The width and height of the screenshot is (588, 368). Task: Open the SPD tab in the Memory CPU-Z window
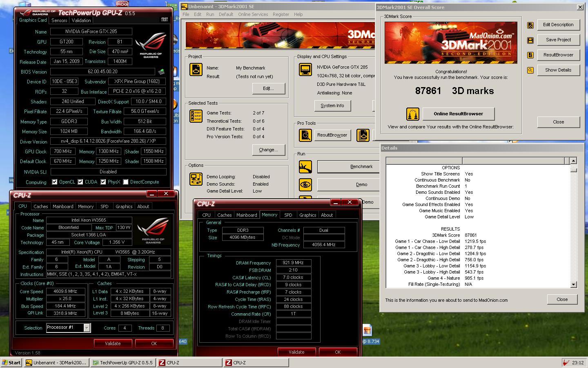pyautogui.click(x=288, y=215)
